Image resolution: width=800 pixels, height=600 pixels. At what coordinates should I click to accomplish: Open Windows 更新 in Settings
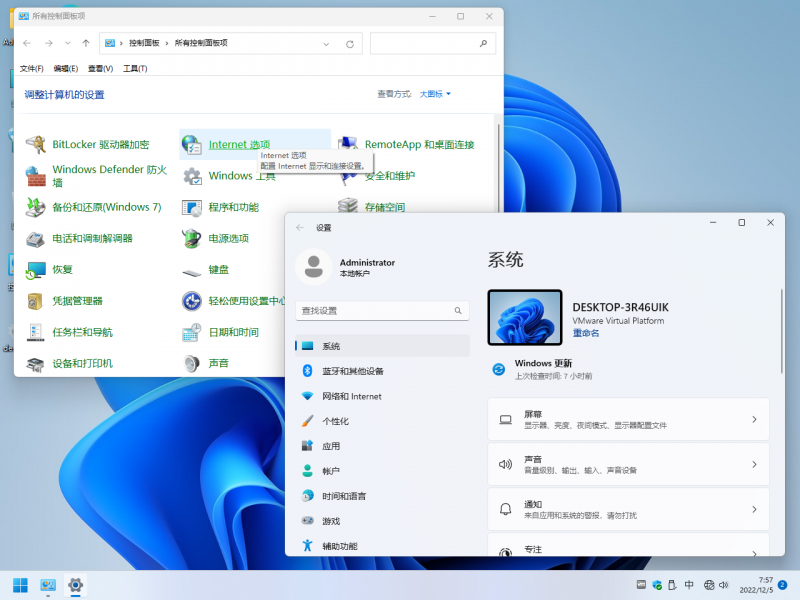pos(543,369)
